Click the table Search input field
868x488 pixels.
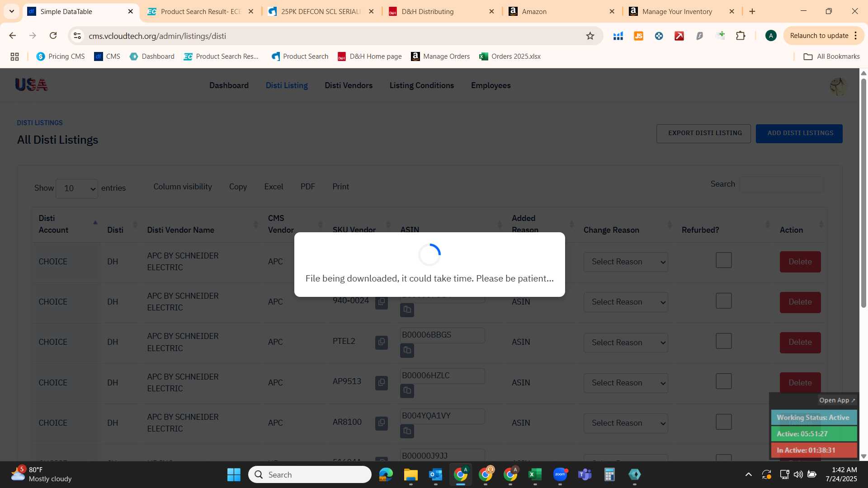point(782,184)
